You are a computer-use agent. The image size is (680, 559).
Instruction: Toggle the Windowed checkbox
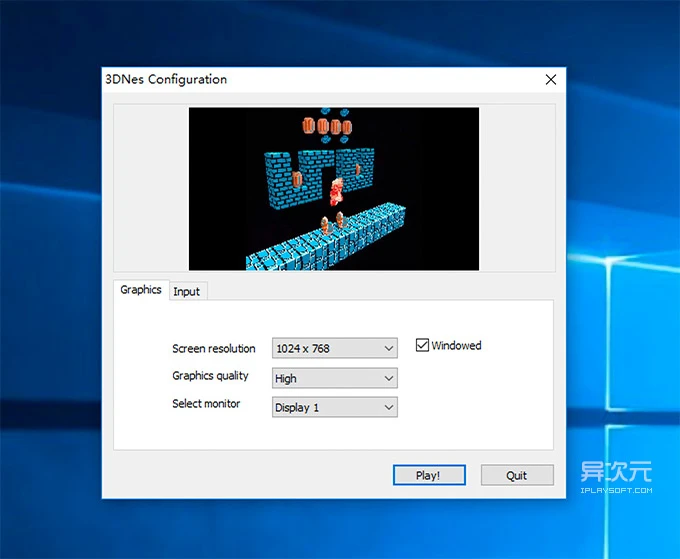pos(423,346)
